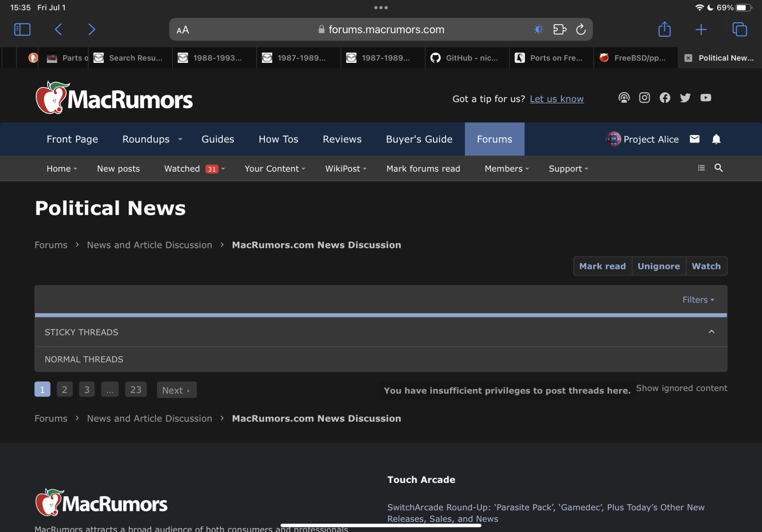Open the SwitchArcade Round-Up article link
This screenshot has height=532, width=762.
(x=546, y=513)
